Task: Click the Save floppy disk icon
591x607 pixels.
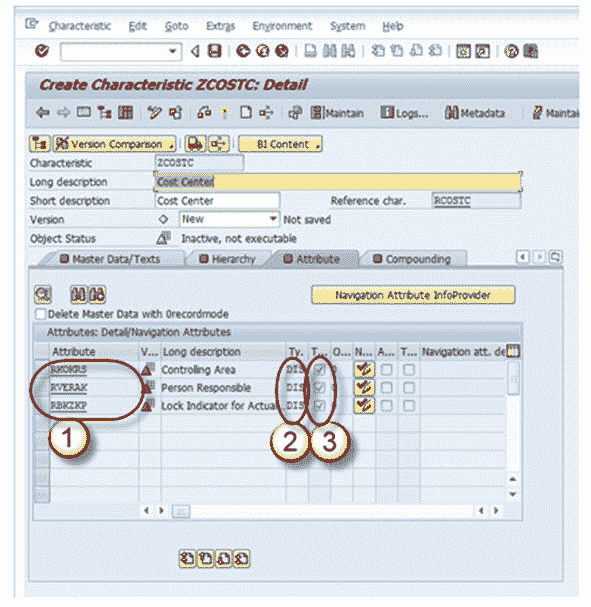Action: point(214,51)
